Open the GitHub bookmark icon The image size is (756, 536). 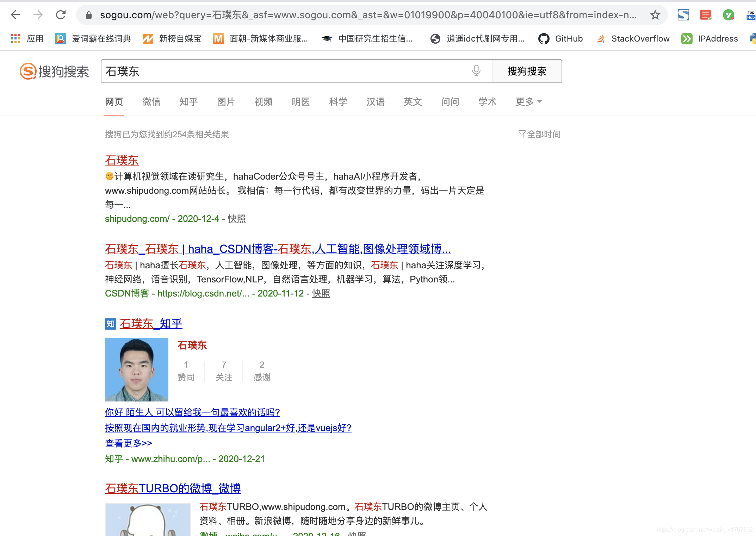click(544, 39)
